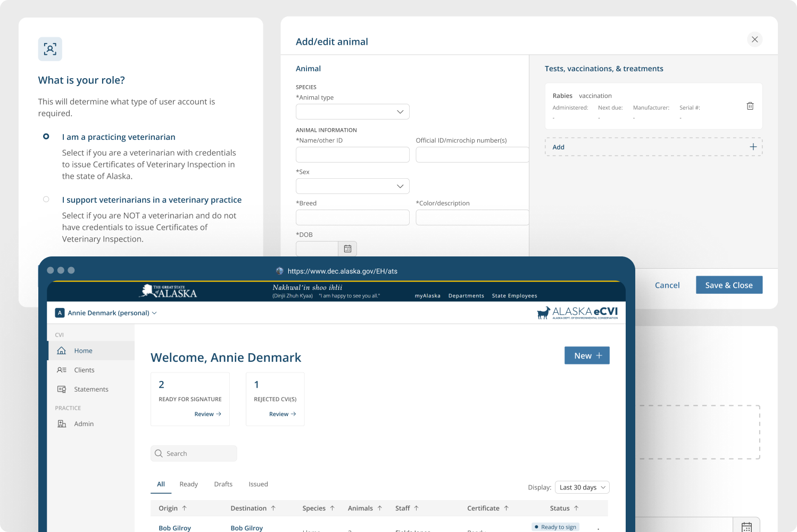Open Admin under Practice section
The image size is (797, 532).
(84, 424)
